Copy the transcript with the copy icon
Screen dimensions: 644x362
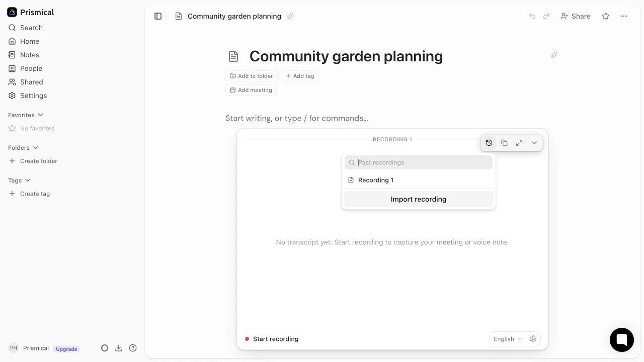click(x=504, y=143)
